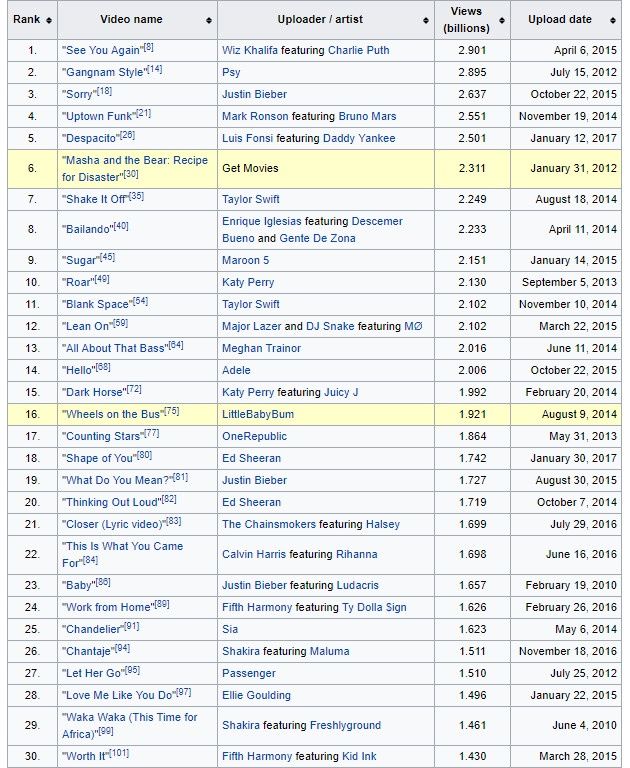Click the Juicy J link
630x768 pixels.
point(341,393)
